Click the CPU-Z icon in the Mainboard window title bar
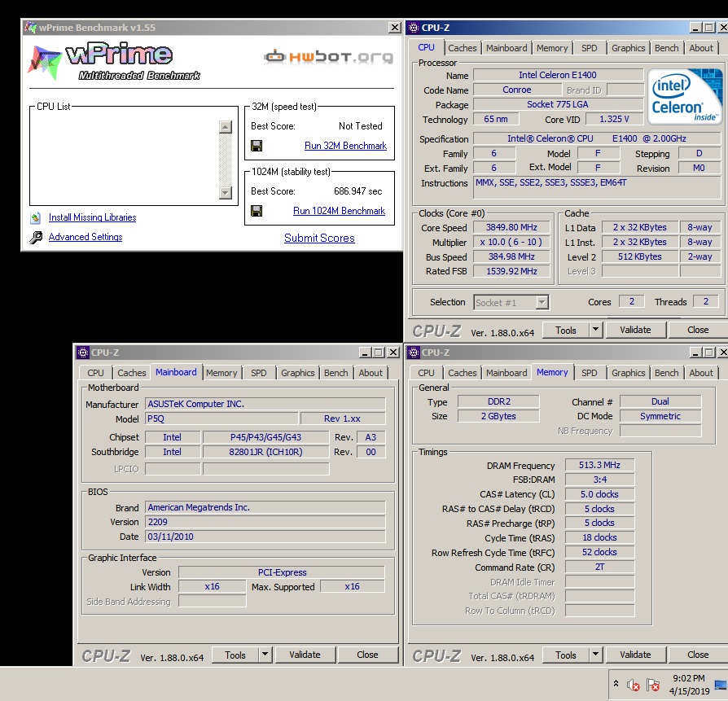 click(82, 353)
